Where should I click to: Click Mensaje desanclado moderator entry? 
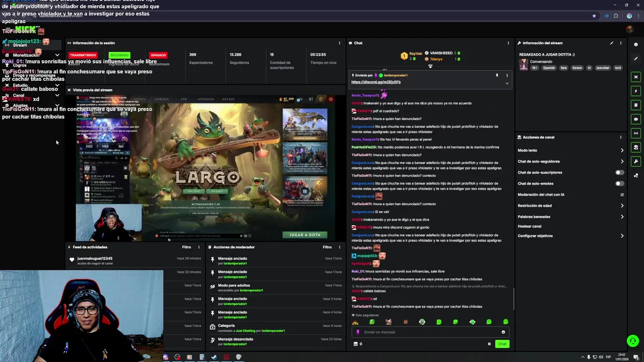coord(276,341)
